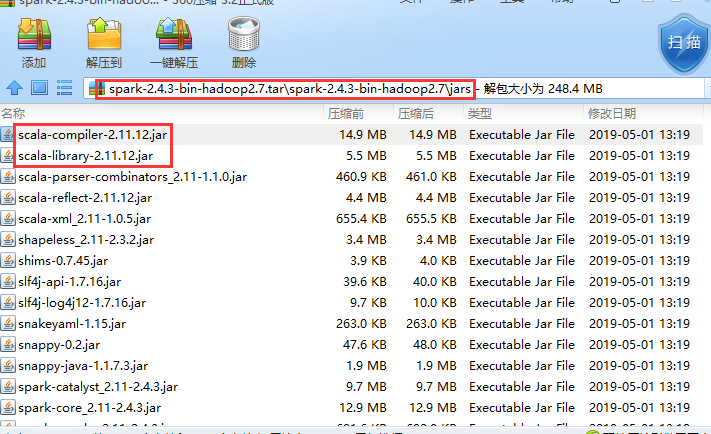
Task: Select the file scala-xml_2.11-1.0.5.jar
Action: (x=84, y=219)
